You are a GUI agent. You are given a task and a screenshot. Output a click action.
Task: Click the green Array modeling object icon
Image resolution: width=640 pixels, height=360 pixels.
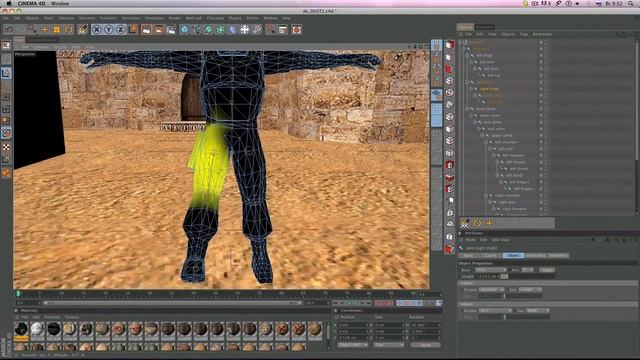(x=220, y=29)
